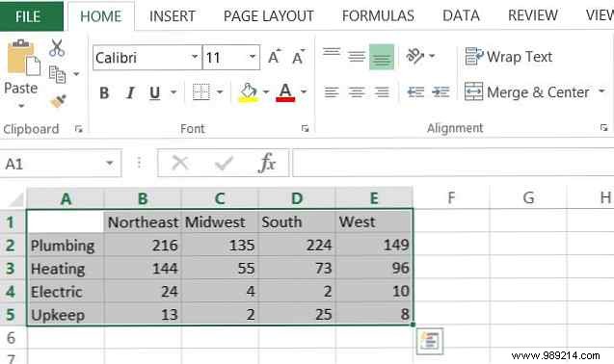Set Middle Align vertical alignment
Viewport: 614px width, 364px height.
[357, 57]
